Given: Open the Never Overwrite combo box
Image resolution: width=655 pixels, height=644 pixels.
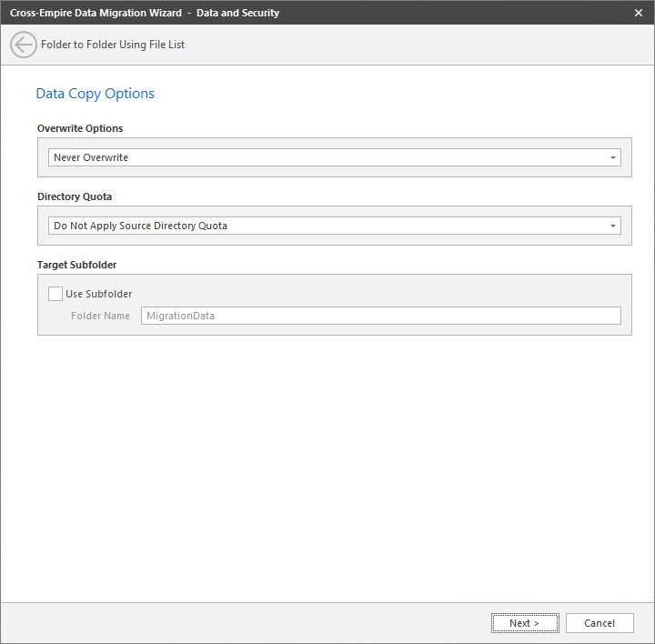Looking at the screenshot, I should pyautogui.click(x=327, y=157).
